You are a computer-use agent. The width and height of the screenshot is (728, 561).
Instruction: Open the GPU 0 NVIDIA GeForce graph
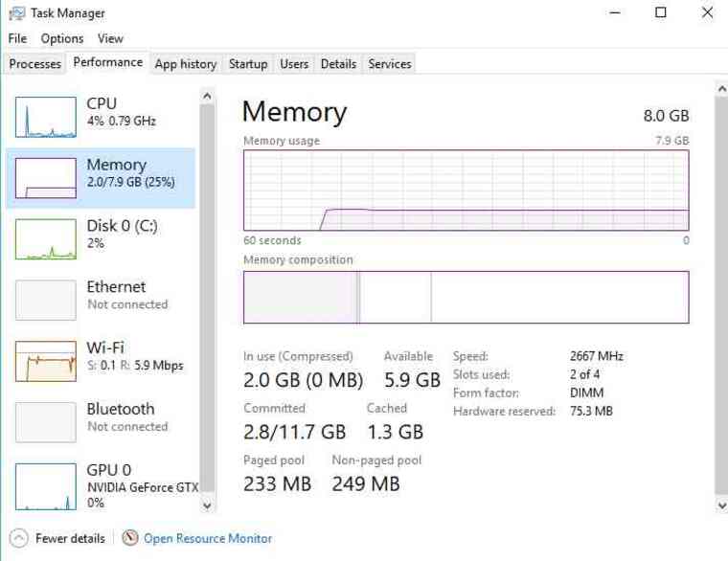46,486
